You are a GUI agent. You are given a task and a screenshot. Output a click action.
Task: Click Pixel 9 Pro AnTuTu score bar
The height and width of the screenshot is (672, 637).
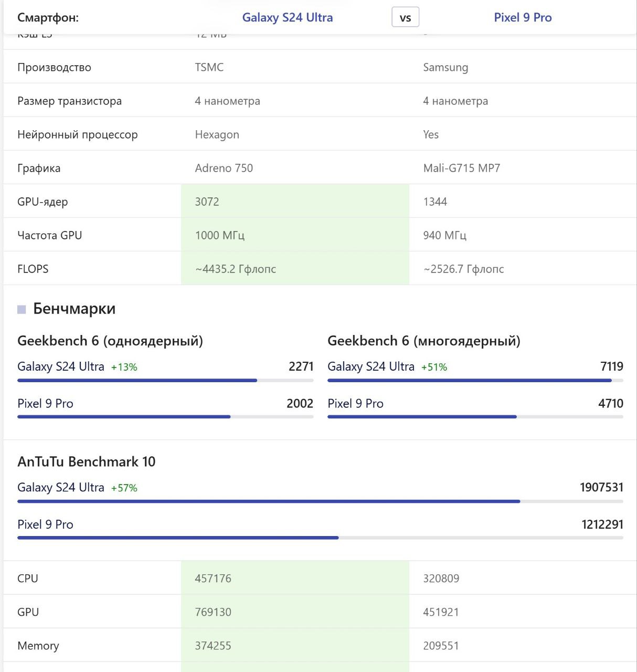tap(320, 538)
